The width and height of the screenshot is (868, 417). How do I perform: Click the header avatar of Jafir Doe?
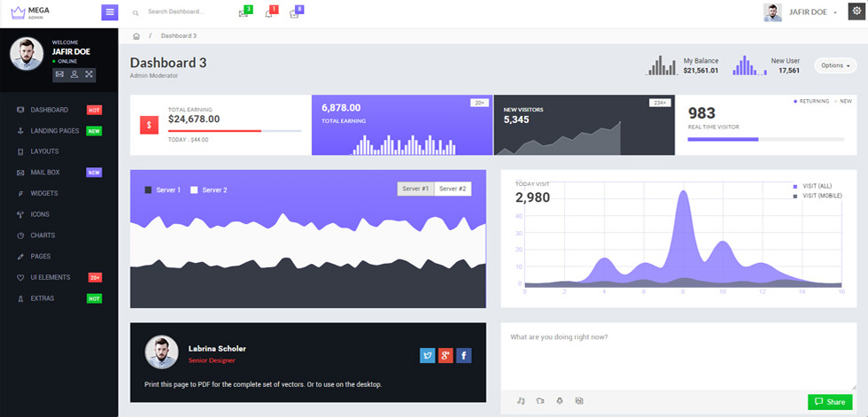772,12
